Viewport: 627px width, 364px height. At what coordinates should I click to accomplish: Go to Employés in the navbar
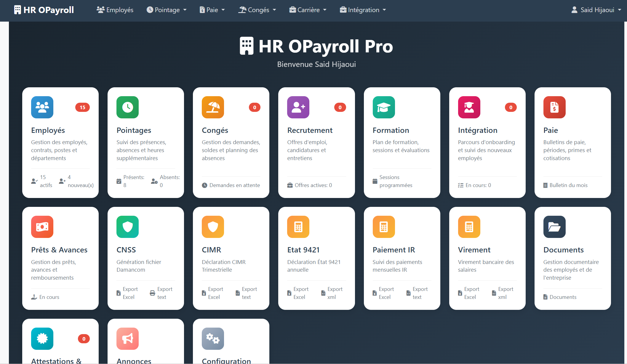(115, 10)
